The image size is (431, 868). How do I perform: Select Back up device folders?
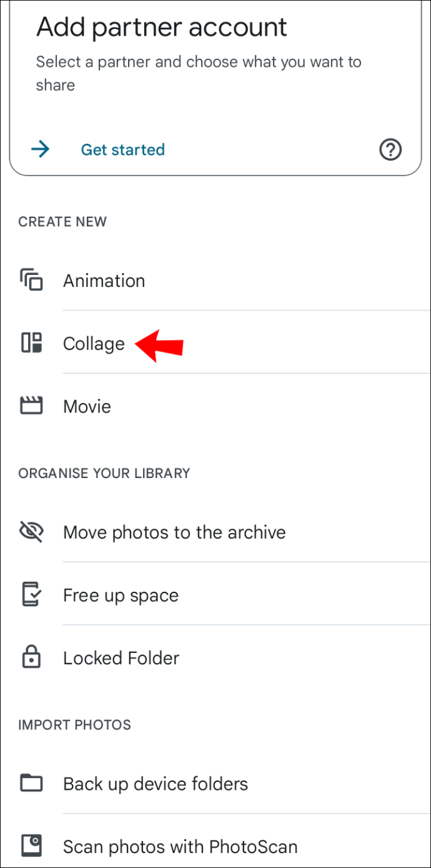coord(215,783)
